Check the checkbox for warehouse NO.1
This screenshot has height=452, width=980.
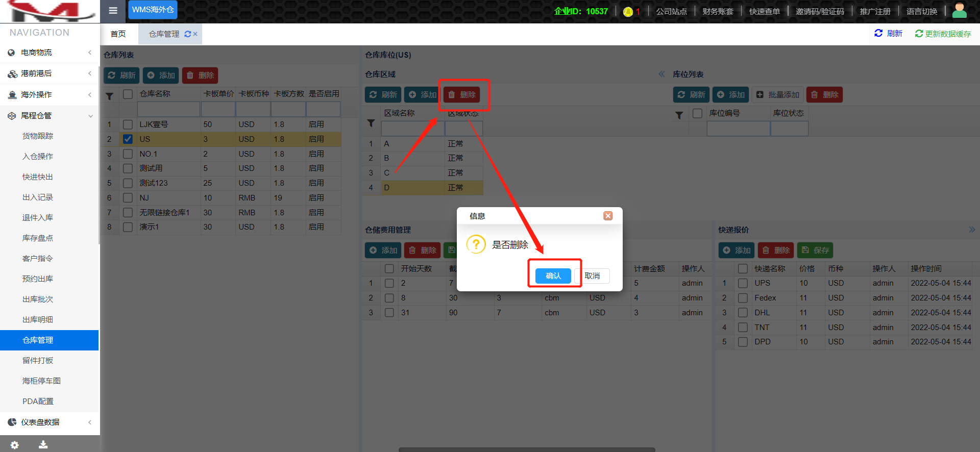coord(128,154)
